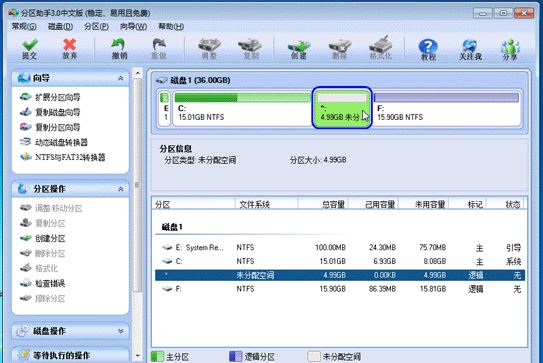
Task: Click the 主分区 green legend swatch
Action: pos(157,357)
